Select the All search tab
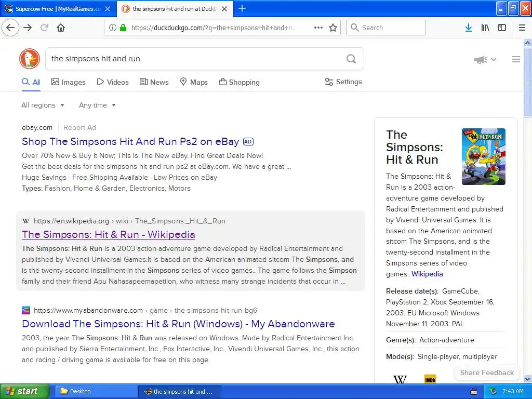The width and height of the screenshot is (532, 399). [31, 82]
